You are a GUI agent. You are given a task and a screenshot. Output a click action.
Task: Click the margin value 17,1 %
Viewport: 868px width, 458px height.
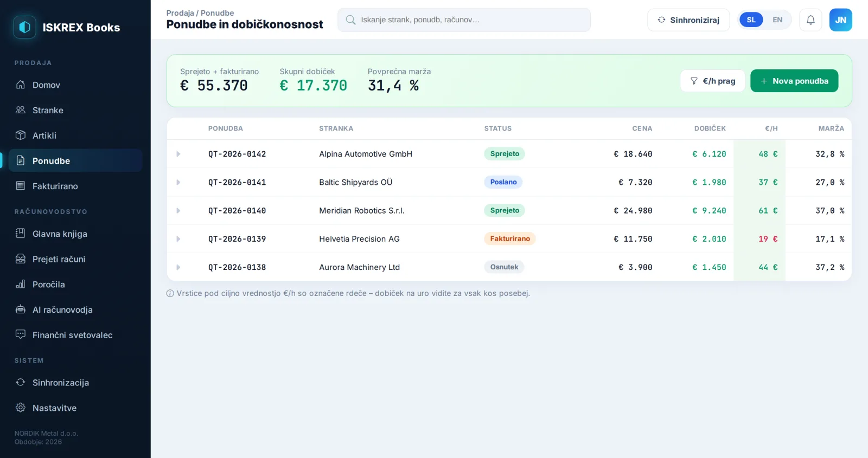(830, 239)
